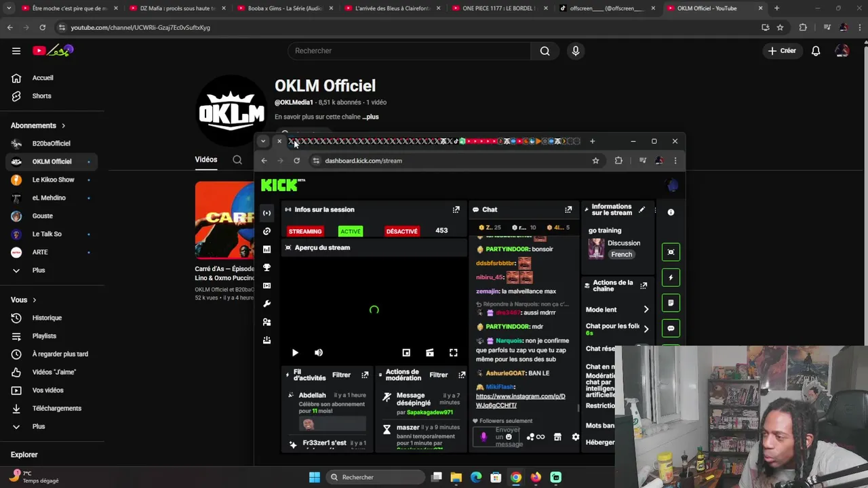Start YouTube voice search with microphone

[576, 51]
